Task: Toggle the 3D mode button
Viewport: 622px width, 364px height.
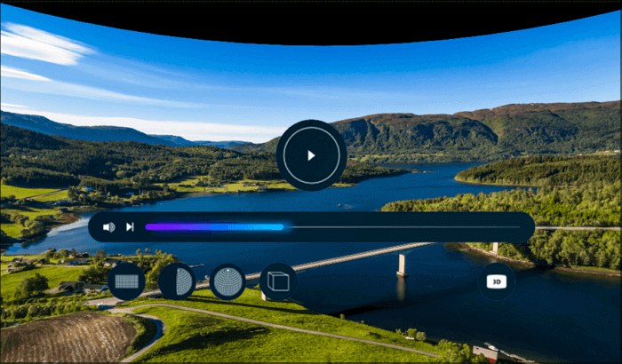Action: pos(497,281)
